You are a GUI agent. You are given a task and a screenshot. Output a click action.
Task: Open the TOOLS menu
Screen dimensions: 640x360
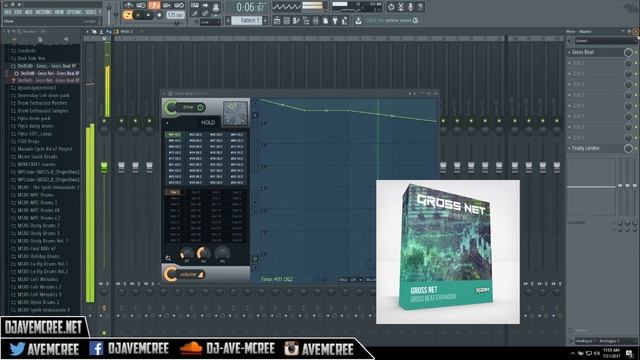point(91,12)
